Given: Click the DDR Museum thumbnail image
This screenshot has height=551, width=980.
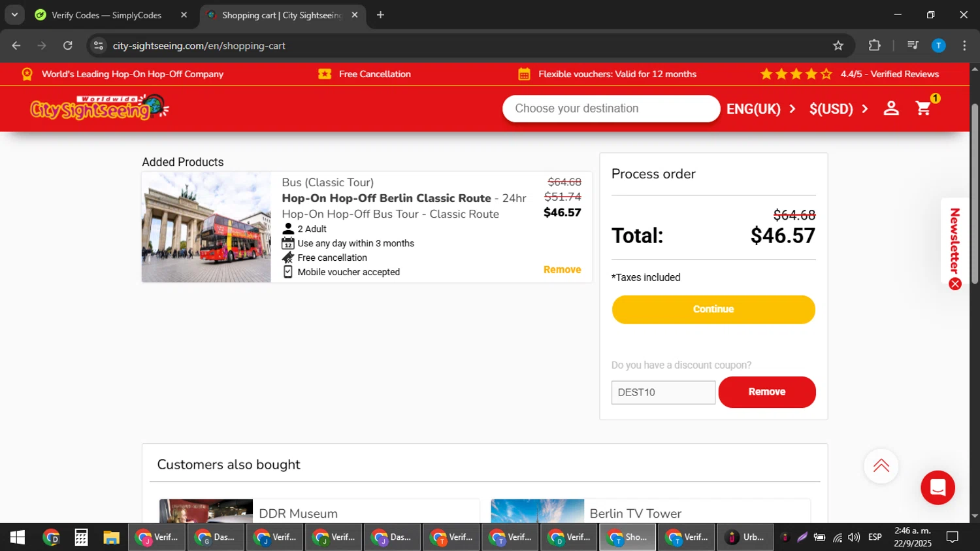Looking at the screenshot, I should pyautogui.click(x=206, y=511).
